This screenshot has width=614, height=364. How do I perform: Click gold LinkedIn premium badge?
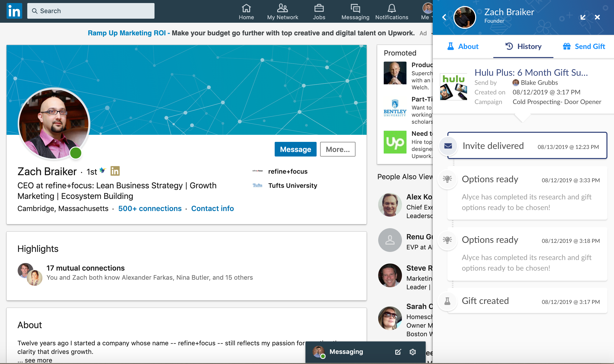[115, 171]
